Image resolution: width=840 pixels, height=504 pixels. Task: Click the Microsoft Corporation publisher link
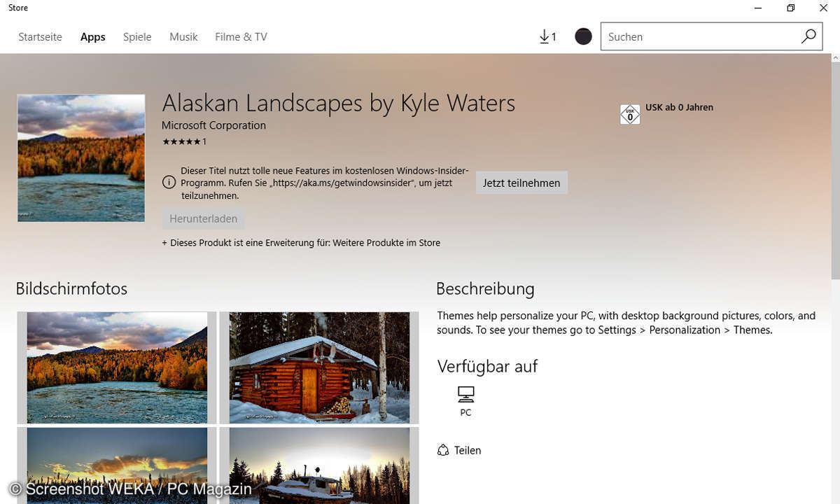tap(213, 125)
